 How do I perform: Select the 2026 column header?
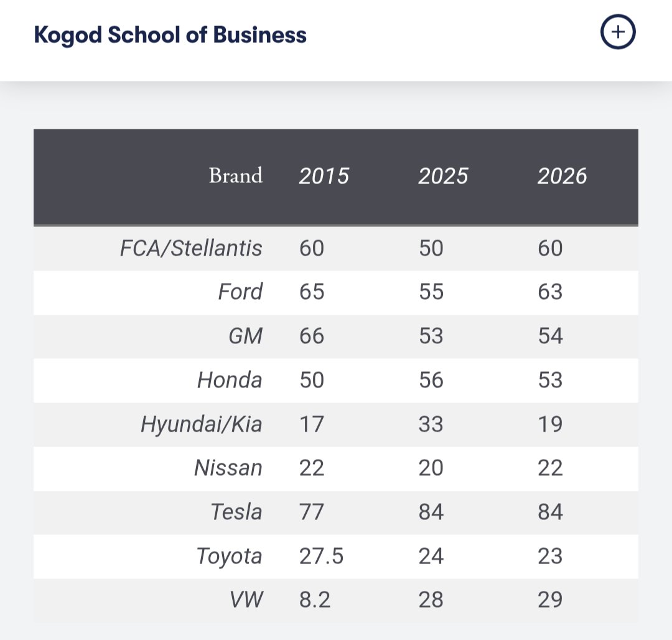pos(562,176)
